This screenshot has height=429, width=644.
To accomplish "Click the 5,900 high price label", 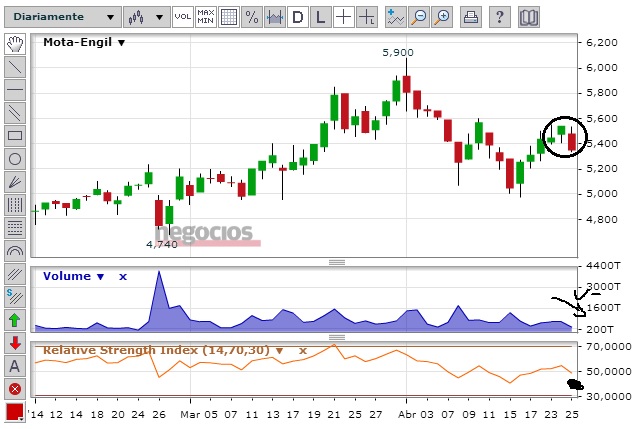I will [x=398, y=53].
